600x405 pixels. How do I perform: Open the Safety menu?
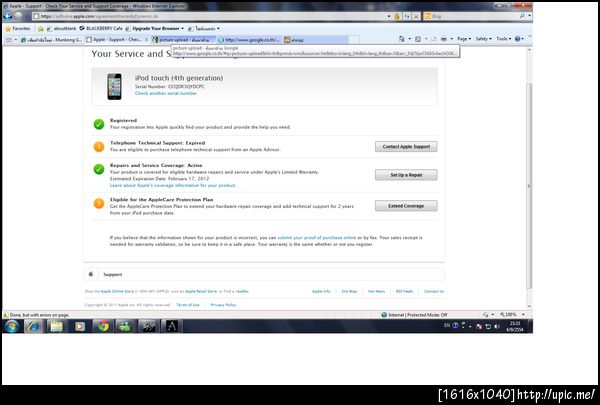[x=484, y=39]
